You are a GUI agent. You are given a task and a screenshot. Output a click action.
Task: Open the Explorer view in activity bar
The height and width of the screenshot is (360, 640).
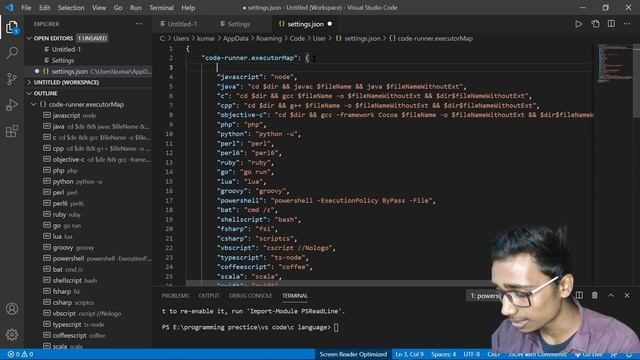tap(12, 28)
